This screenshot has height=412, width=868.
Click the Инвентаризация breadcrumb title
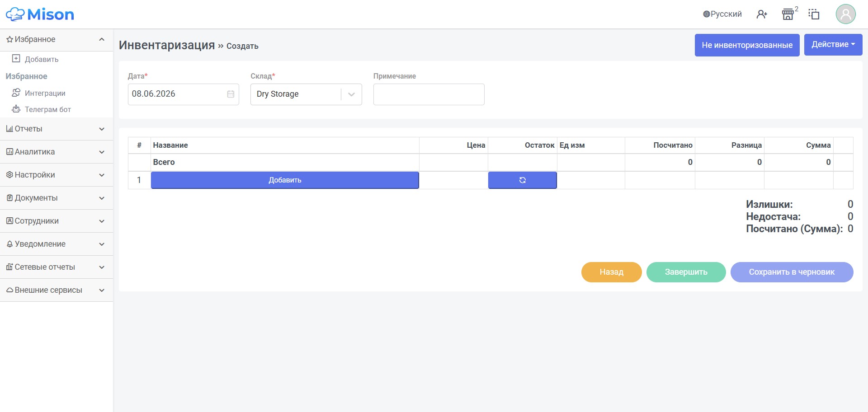pos(167,45)
